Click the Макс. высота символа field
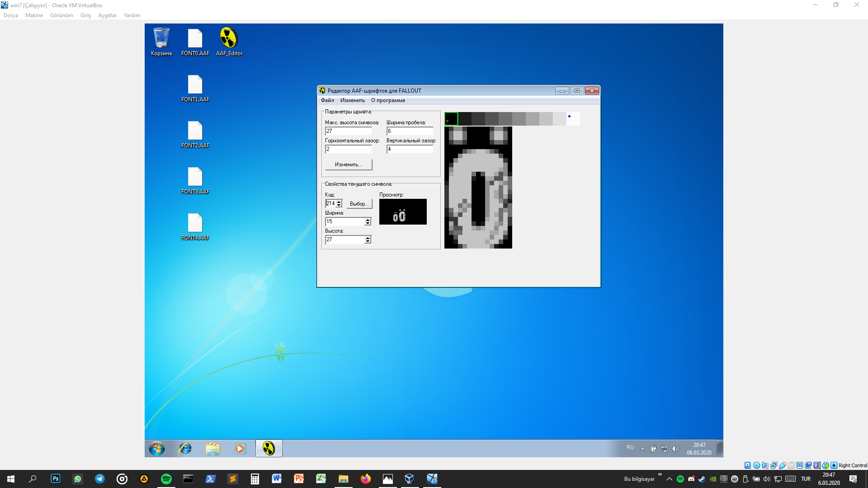The height and width of the screenshot is (488, 868). (349, 131)
